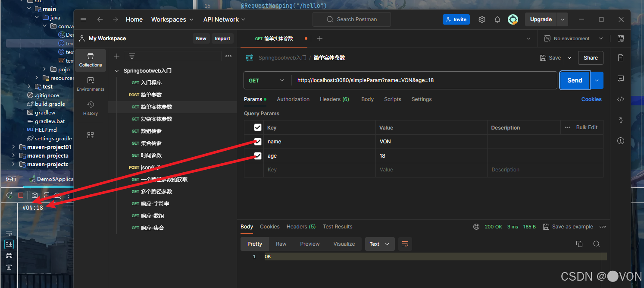
Task: Add a new request tab
Action: click(320, 38)
